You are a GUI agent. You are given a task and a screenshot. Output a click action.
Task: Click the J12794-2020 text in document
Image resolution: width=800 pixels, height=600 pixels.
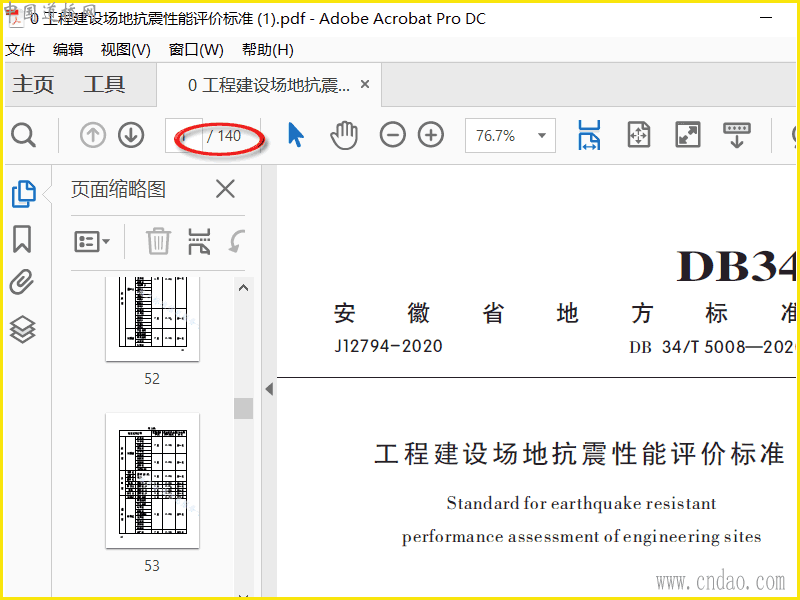(x=388, y=346)
